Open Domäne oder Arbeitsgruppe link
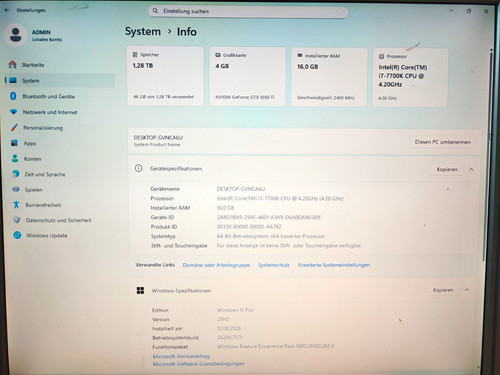 click(x=216, y=265)
